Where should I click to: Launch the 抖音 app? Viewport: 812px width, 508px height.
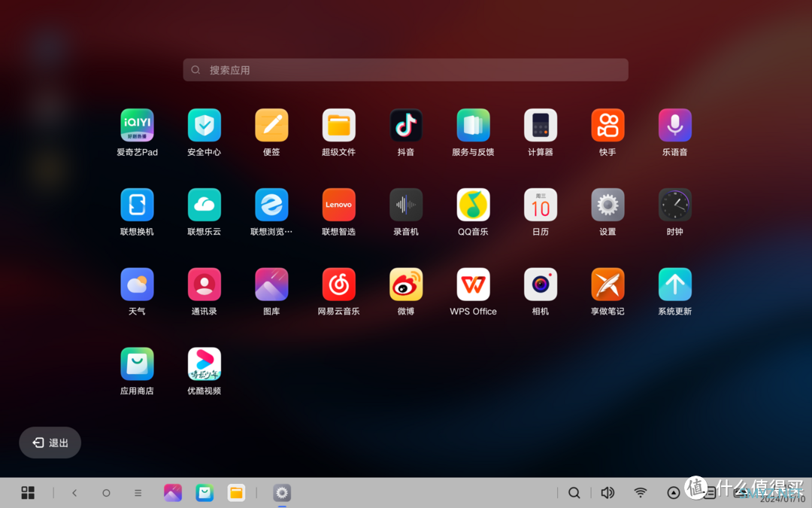point(406,125)
